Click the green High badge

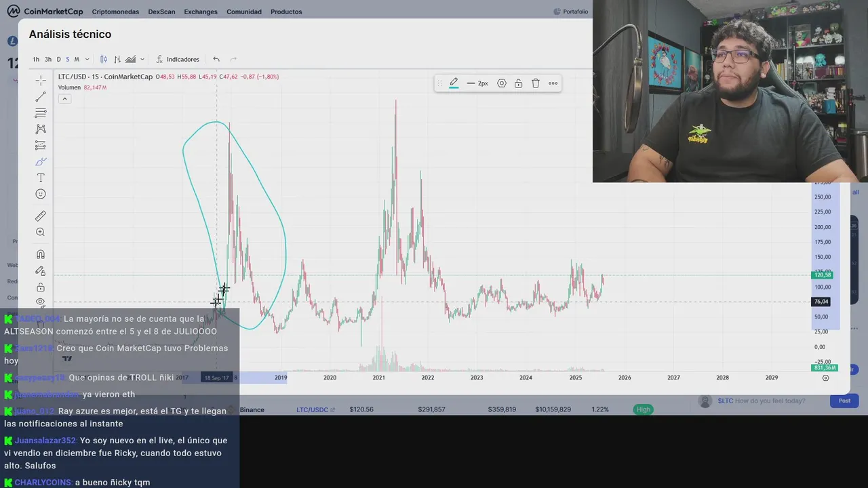pyautogui.click(x=643, y=409)
